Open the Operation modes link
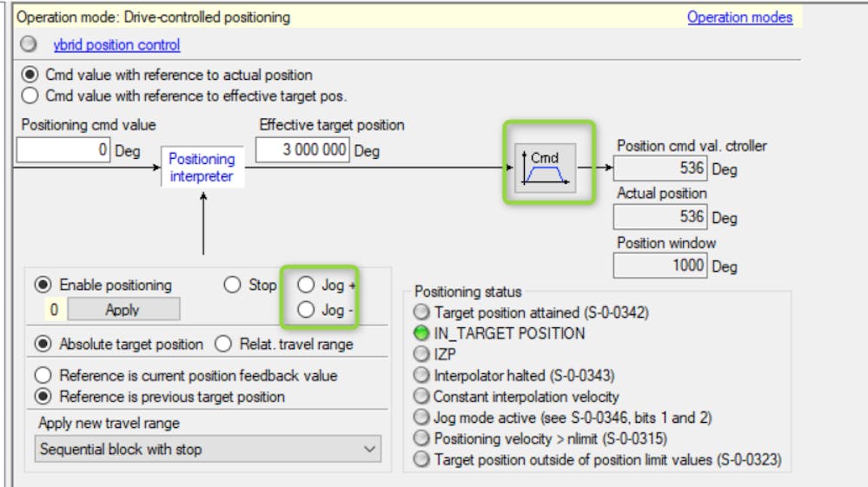 pyautogui.click(x=739, y=16)
